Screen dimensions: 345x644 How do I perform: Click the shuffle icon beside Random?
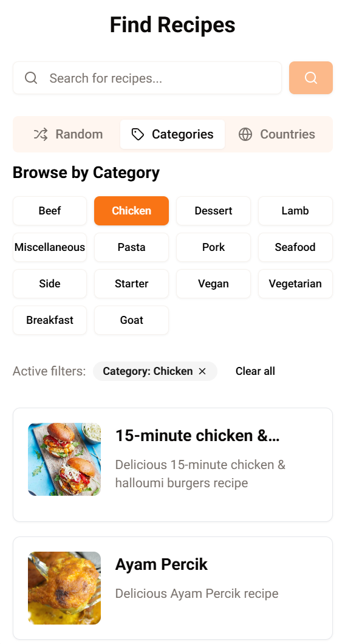[x=41, y=134]
